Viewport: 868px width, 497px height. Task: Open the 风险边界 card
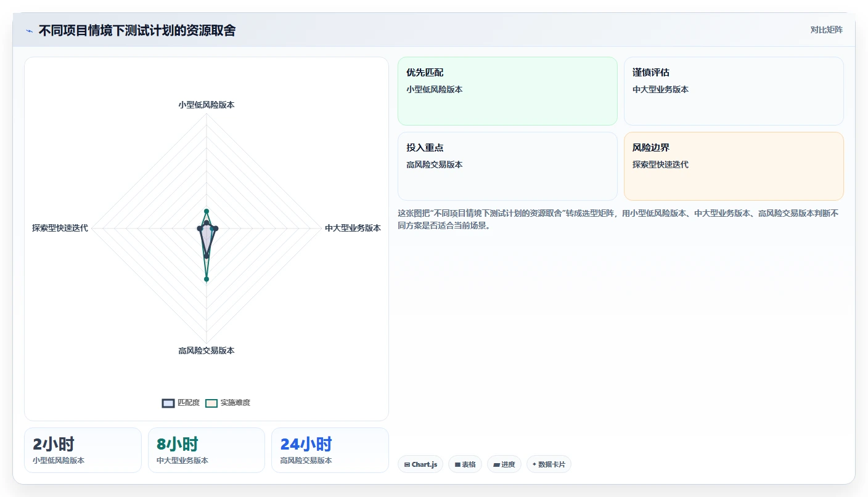click(x=734, y=166)
